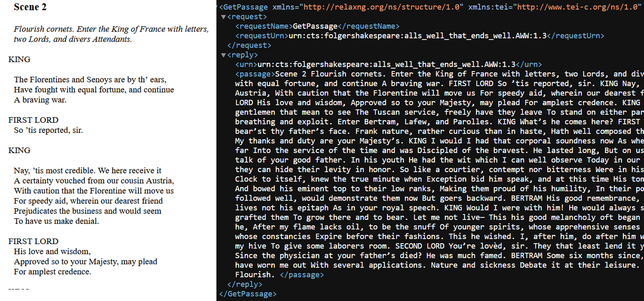The height and width of the screenshot is (301, 644).
Task: Click FIRST LORD label above 'So 'tis reported'
Action: [x=33, y=120]
